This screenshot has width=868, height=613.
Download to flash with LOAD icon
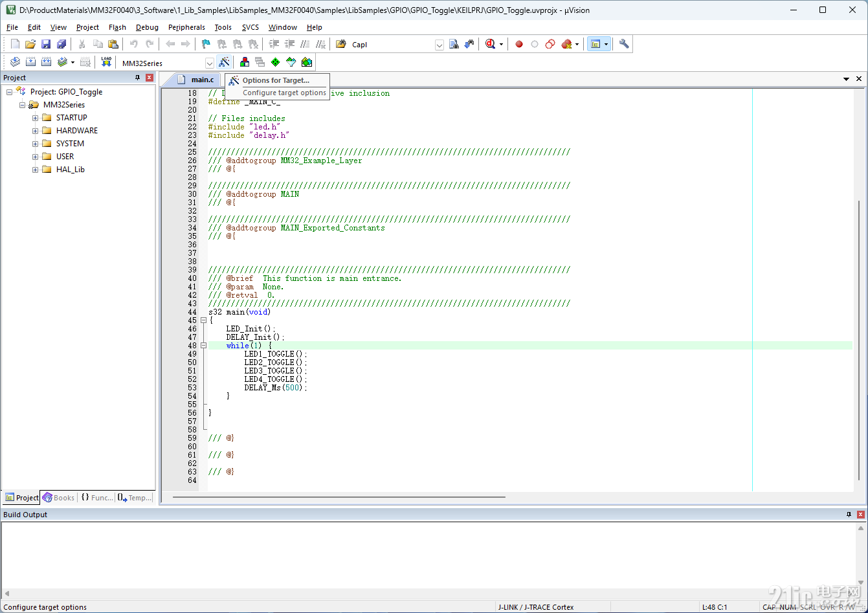(107, 62)
